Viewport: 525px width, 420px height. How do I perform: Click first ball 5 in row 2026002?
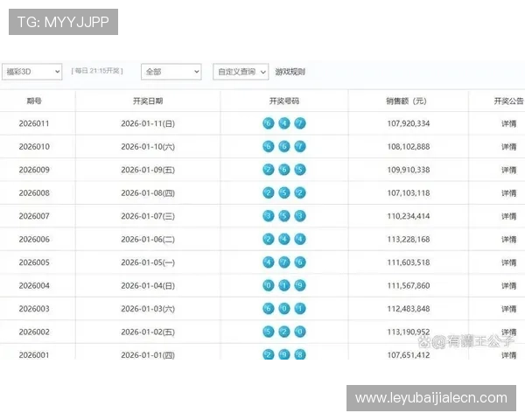point(269,332)
